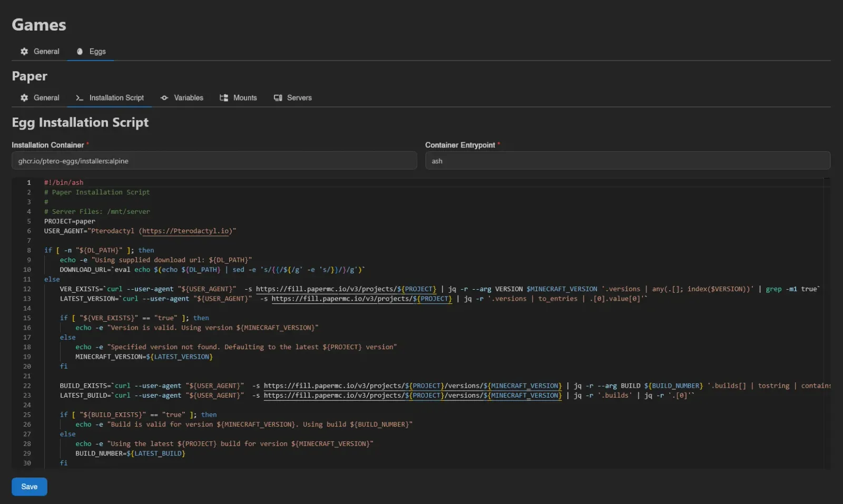Click line number 21 in the gutter
This screenshot has width=843, height=504.
27,376
